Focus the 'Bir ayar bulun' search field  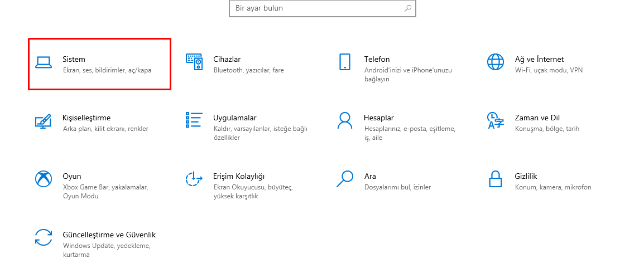click(x=323, y=8)
